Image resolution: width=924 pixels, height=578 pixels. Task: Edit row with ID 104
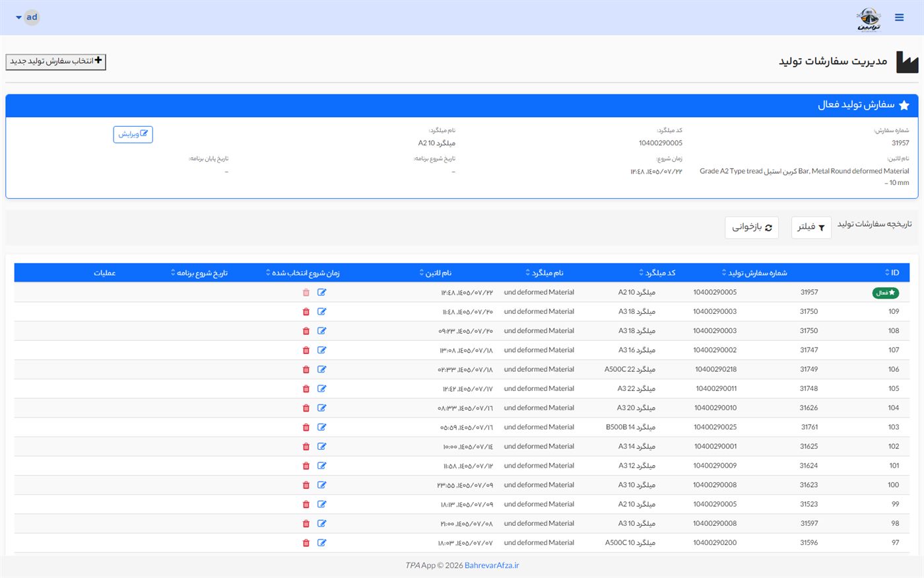(322, 408)
